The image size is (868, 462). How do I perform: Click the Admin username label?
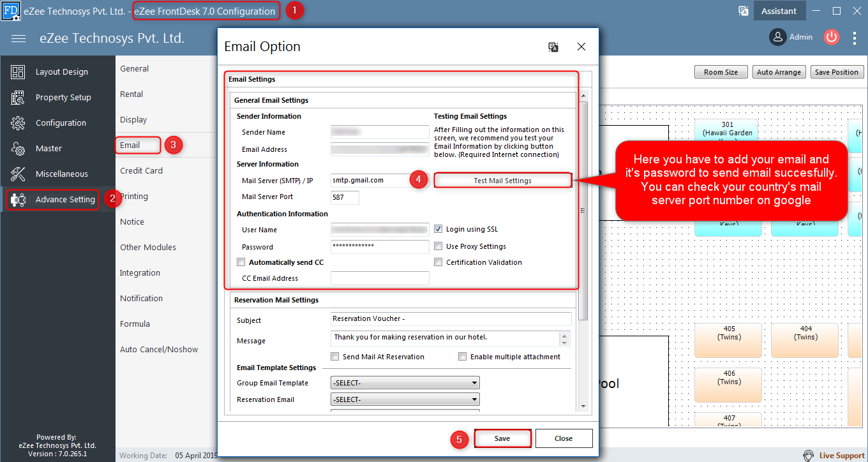[x=801, y=37]
